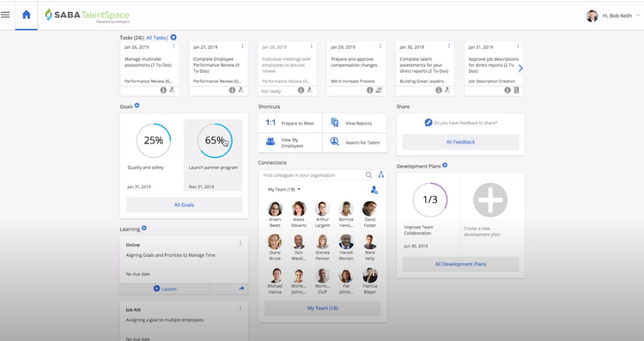Click info icon on Complete talent assessments card

pyautogui.click(x=439, y=90)
